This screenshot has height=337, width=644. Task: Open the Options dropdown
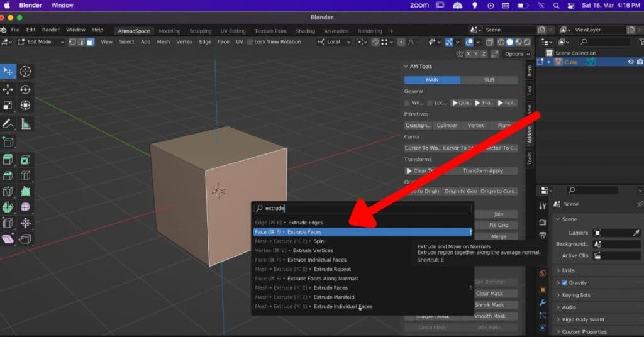[x=517, y=54]
